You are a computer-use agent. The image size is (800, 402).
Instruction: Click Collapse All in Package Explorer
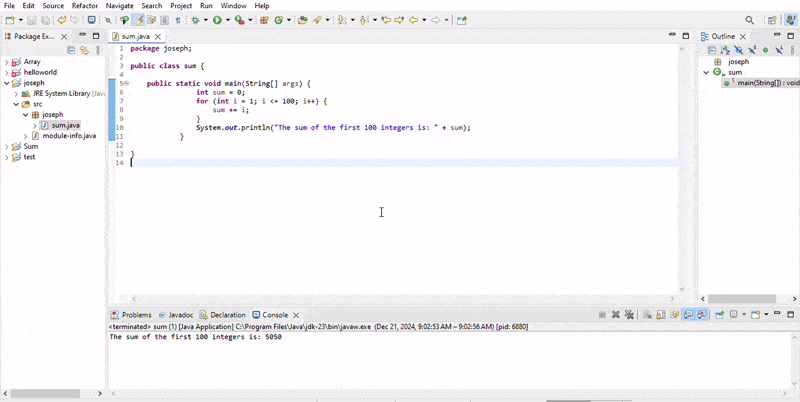pos(71,50)
